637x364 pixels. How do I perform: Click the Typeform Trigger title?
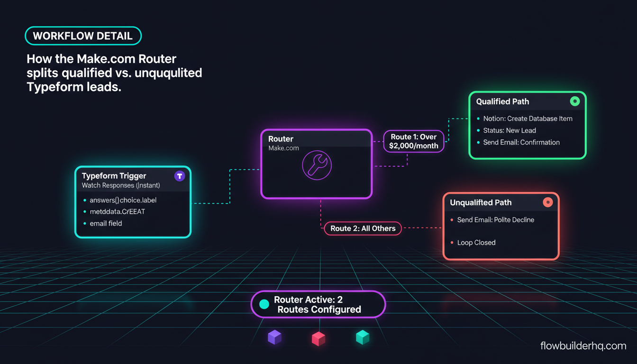114,176
